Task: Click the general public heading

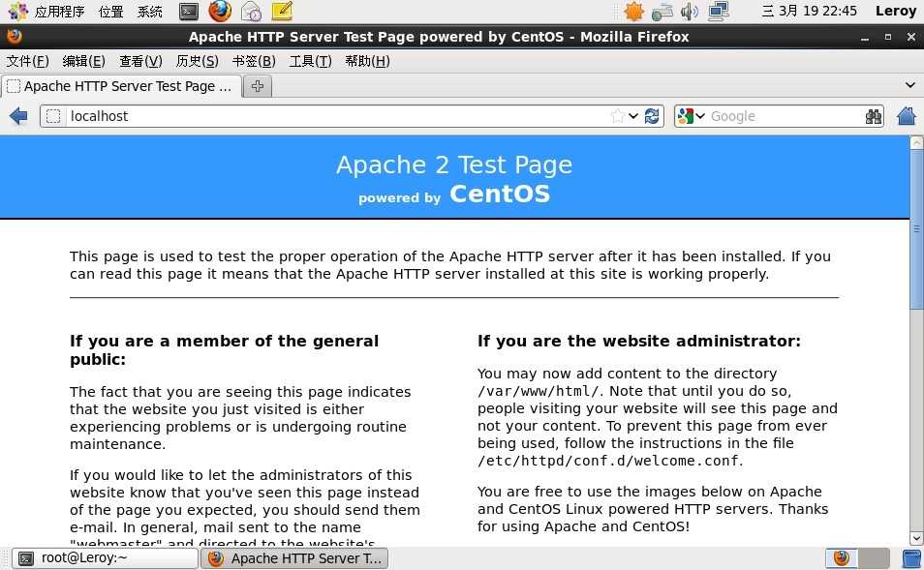Action: (x=224, y=349)
